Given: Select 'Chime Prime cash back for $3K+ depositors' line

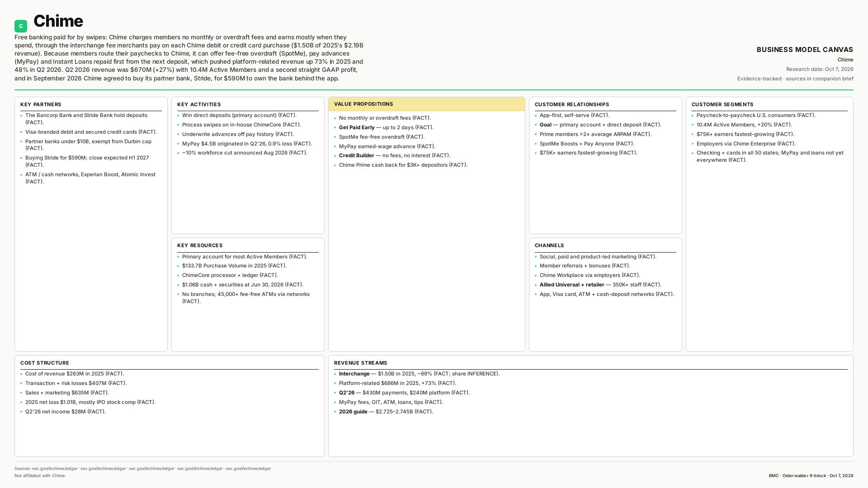Looking at the screenshot, I should pos(403,165).
